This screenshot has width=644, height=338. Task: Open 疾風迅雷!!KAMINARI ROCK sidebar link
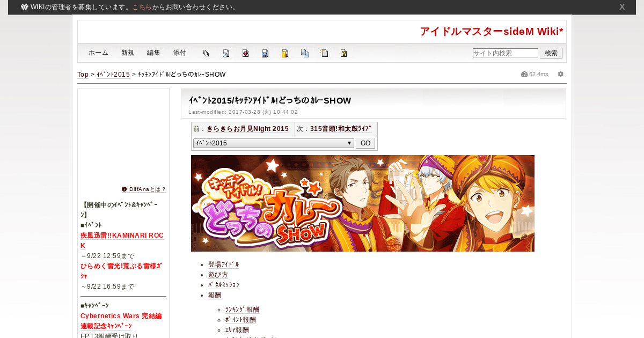coord(122,240)
